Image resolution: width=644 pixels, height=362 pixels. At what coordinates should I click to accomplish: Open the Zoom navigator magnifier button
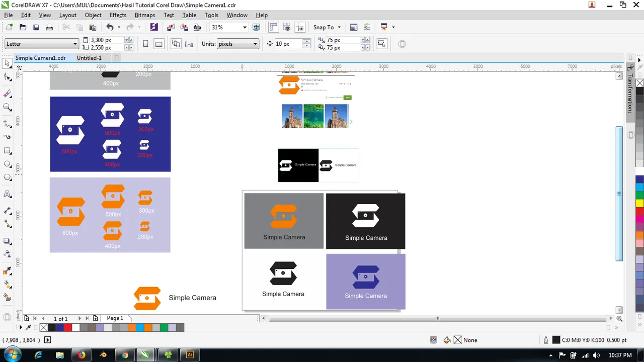[619, 318]
